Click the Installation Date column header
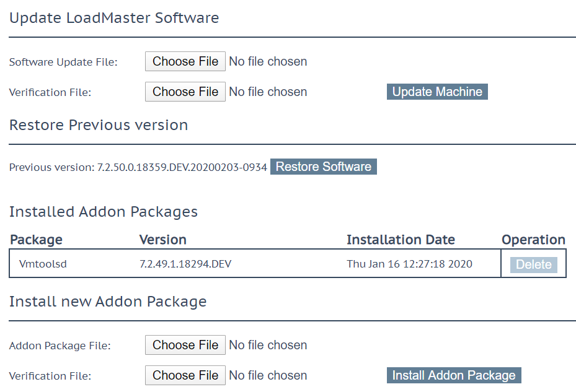 (x=401, y=240)
